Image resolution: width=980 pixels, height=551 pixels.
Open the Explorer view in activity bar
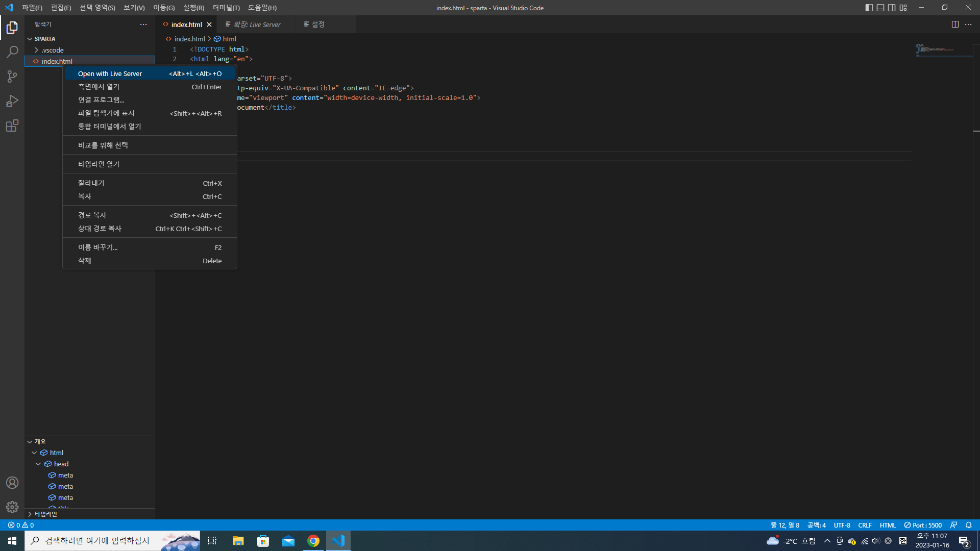tap(12, 28)
